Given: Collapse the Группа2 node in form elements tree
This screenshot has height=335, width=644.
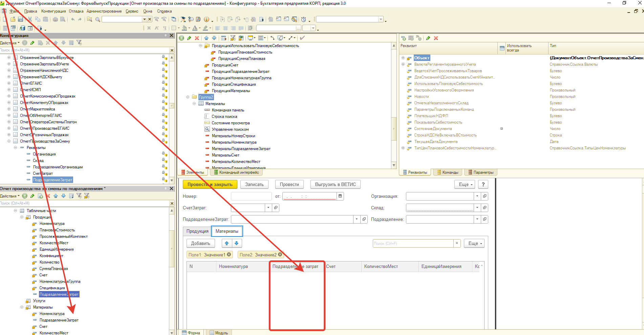Looking at the screenshot, I should (x=188, y=97).
